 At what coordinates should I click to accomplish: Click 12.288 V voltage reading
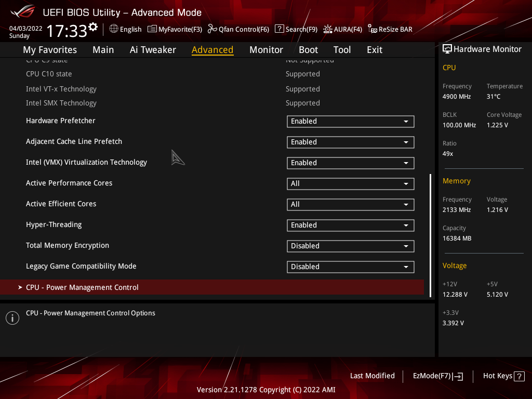coord(455,295)
